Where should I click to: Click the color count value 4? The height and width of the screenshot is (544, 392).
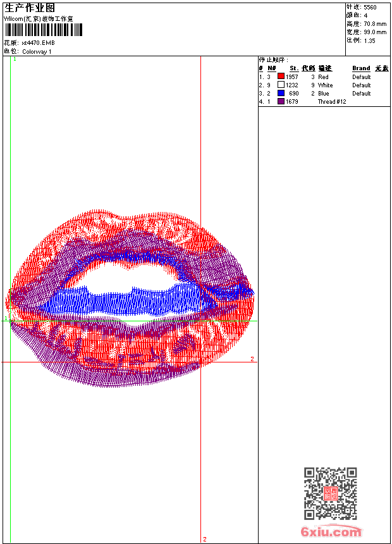coord(365,16)
